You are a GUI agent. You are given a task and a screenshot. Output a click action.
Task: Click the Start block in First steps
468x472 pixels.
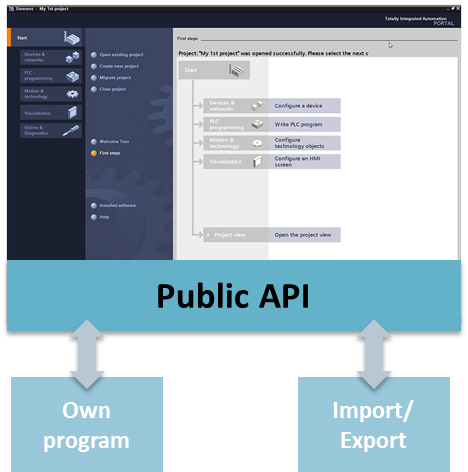pos(214,70)
